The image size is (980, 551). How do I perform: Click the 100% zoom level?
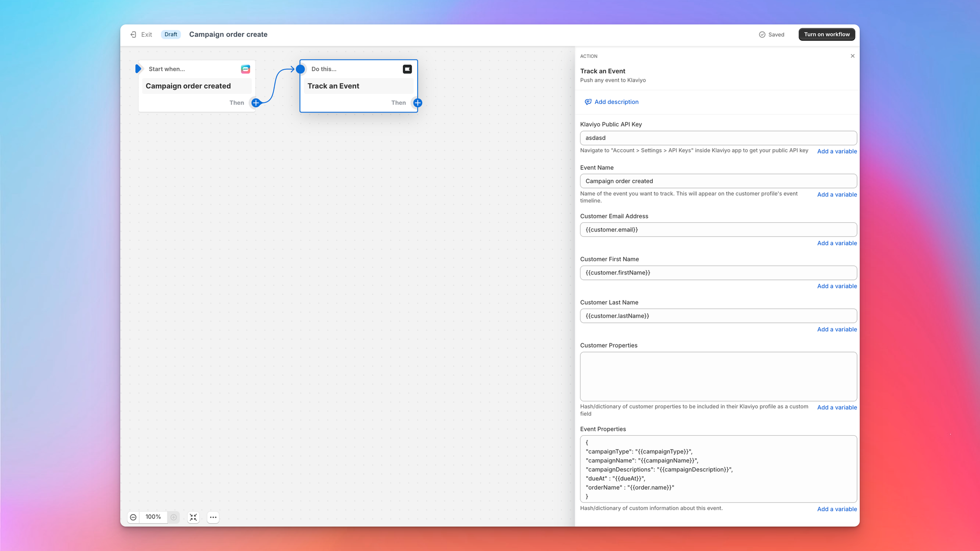(x=153, y=517)
